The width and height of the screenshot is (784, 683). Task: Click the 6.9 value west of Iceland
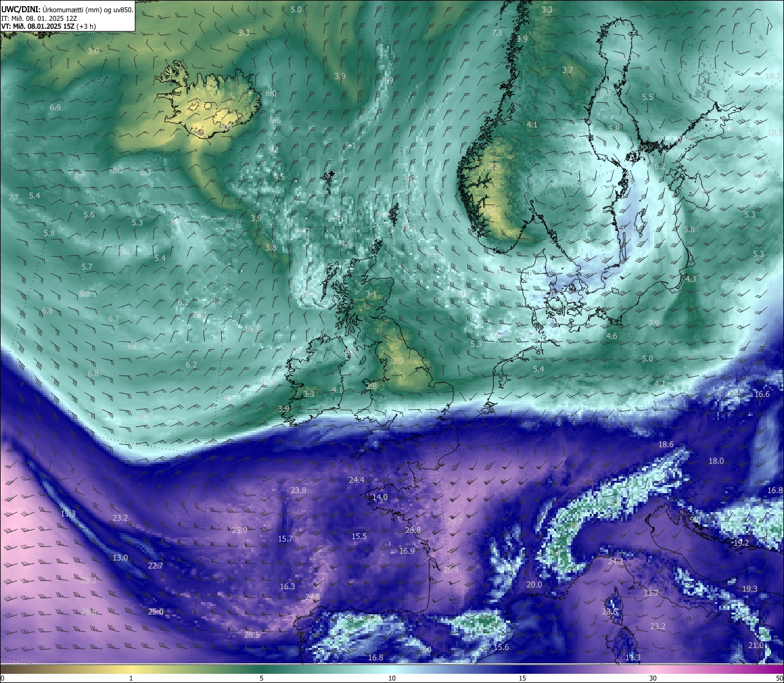[55, 108]
